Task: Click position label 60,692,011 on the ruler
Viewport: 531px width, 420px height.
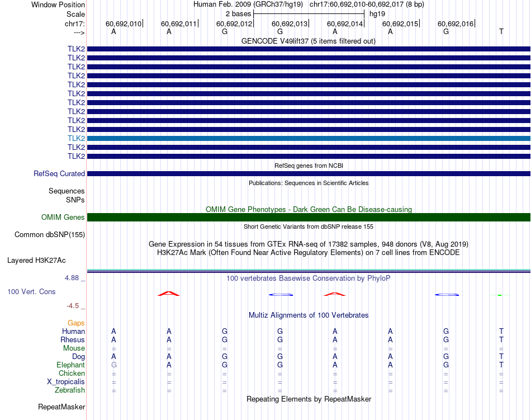Action: [179, 23]
